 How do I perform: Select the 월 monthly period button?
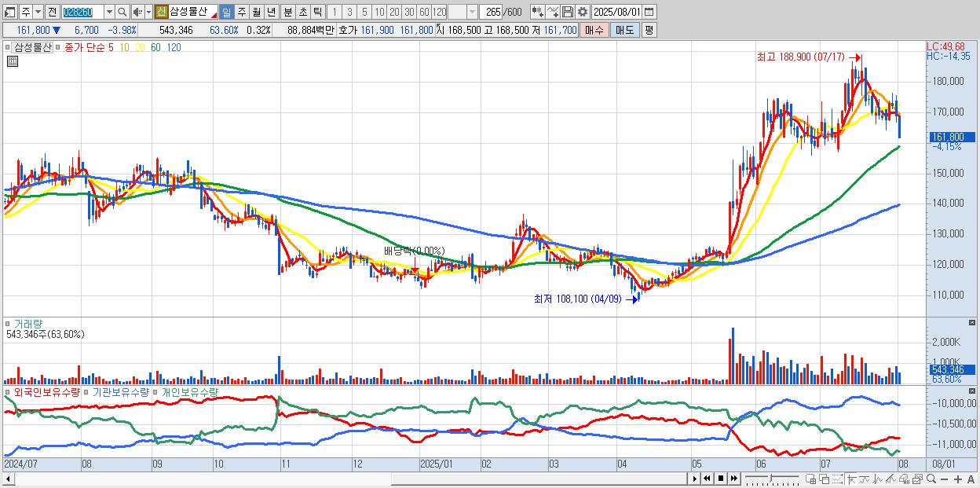coord(256,12)
